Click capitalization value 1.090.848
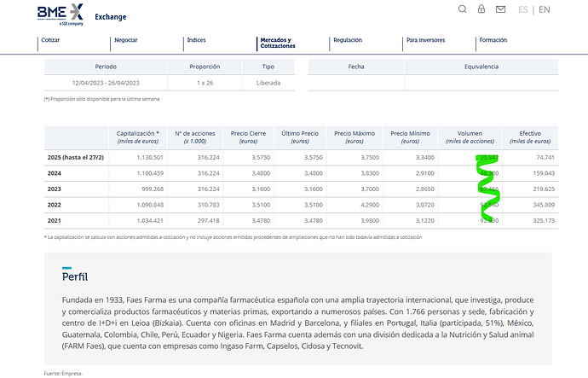The width and height of the screenshot is (588, 378). point(150,205)
